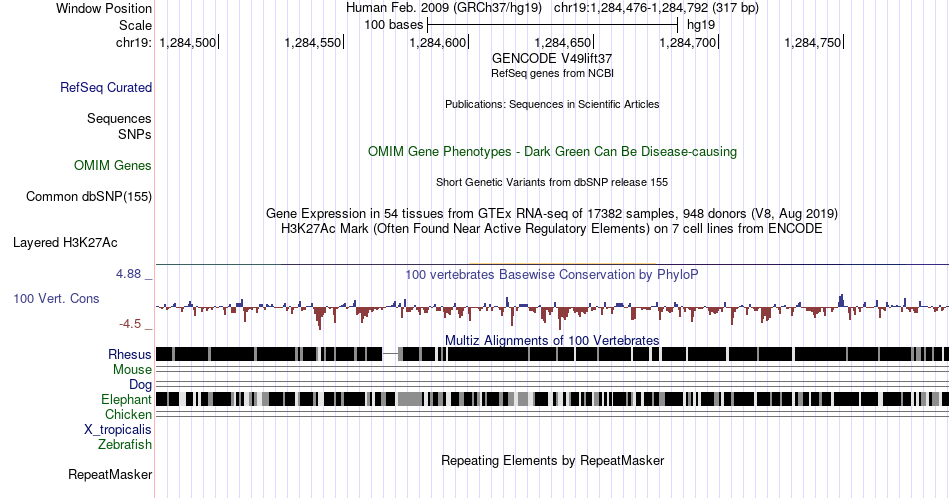Click Multiz Alignments of 100 Vertebrates title
Image resolution: width=950 pixels, height=498 pixels.
tap(552, 340)
